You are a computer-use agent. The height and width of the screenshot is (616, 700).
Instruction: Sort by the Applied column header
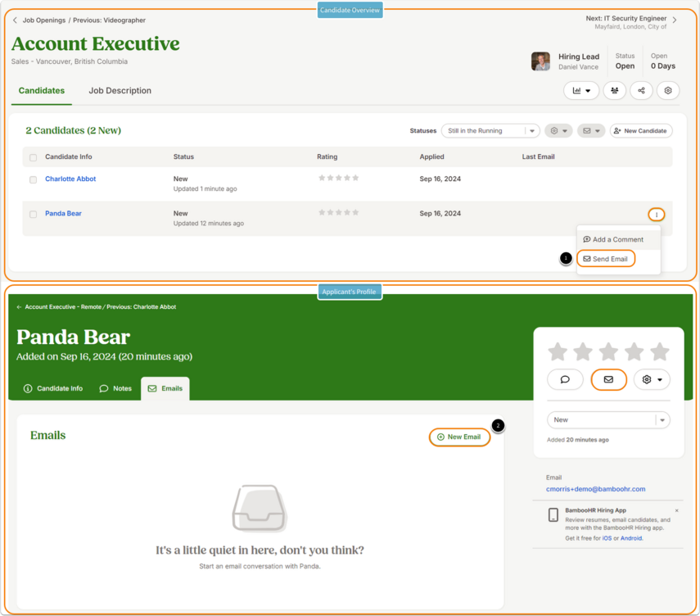coord(431,156)
